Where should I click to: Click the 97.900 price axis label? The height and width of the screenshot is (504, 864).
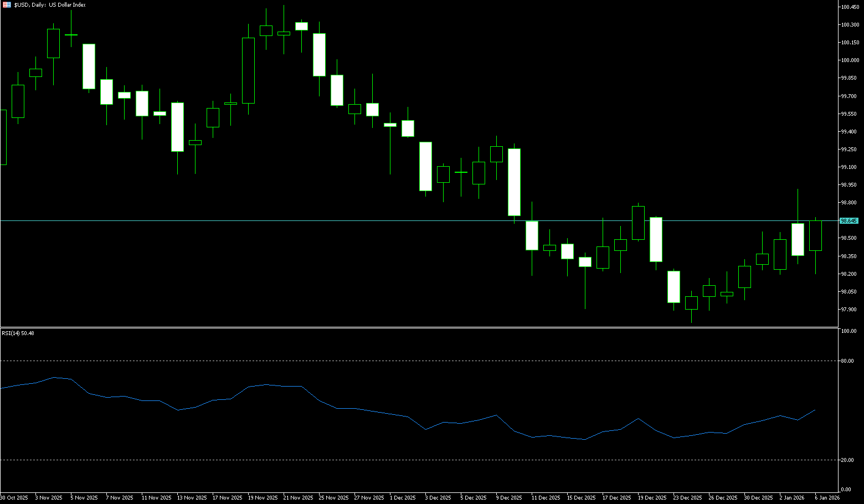tap(848, 310)
